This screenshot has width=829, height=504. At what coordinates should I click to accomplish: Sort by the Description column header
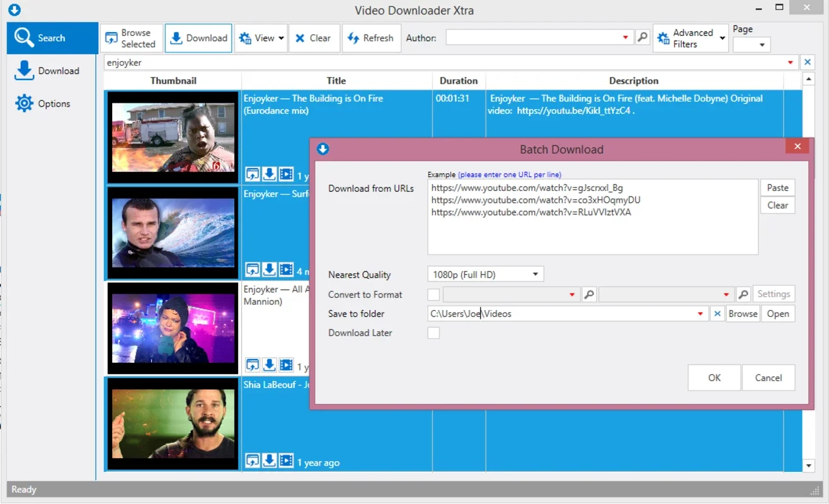[634, 81]
